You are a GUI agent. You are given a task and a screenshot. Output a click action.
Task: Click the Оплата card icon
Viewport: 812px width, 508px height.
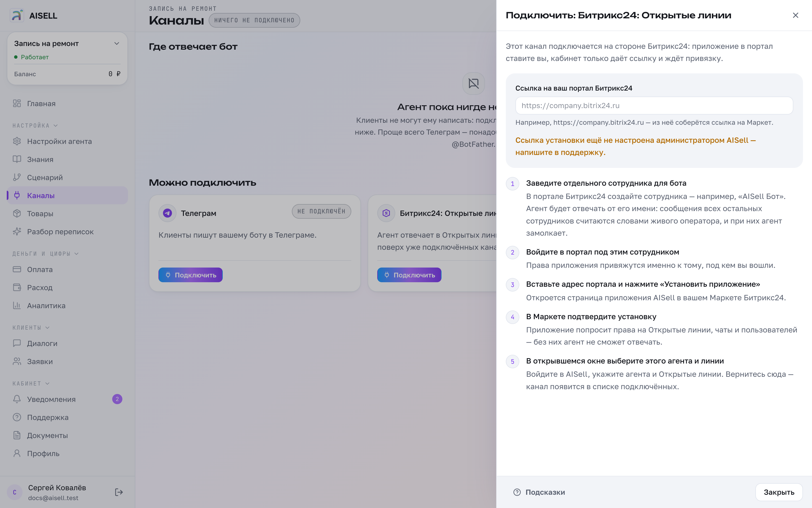(x=17, y=270)
